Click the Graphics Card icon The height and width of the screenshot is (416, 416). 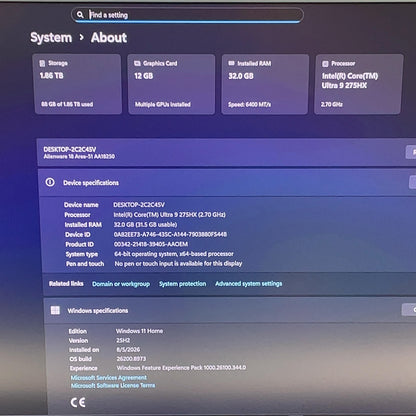pos(137,63)
